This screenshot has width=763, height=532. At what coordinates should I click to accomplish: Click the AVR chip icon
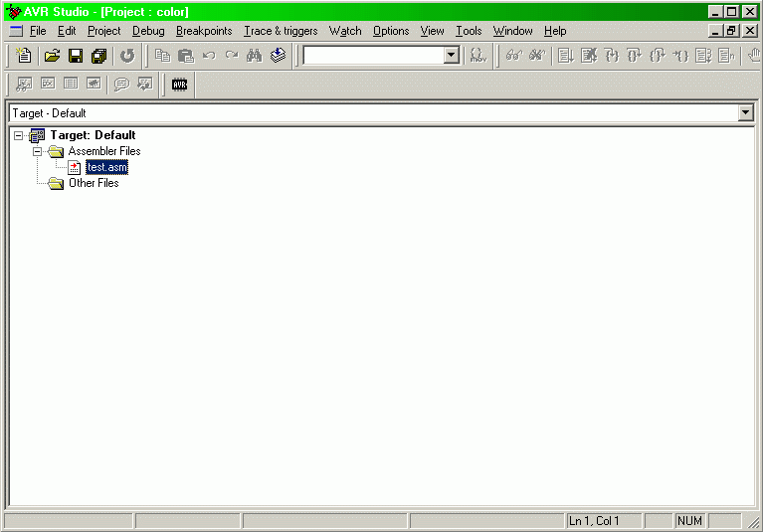[179, 85]
